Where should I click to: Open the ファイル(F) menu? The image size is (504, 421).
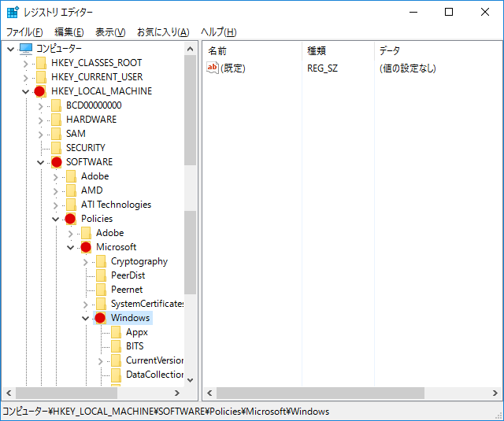click(24, 32)
